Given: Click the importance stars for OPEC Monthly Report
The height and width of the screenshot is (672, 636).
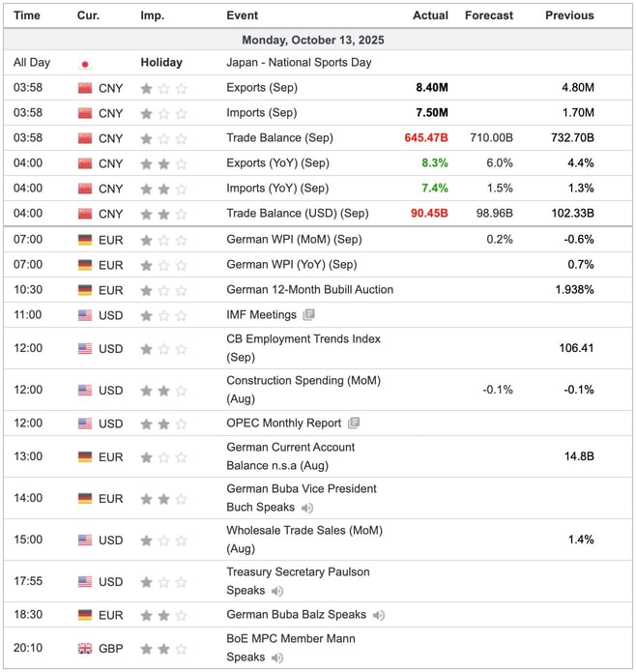Looking at the screenshot, I should (x=163, y=424).
